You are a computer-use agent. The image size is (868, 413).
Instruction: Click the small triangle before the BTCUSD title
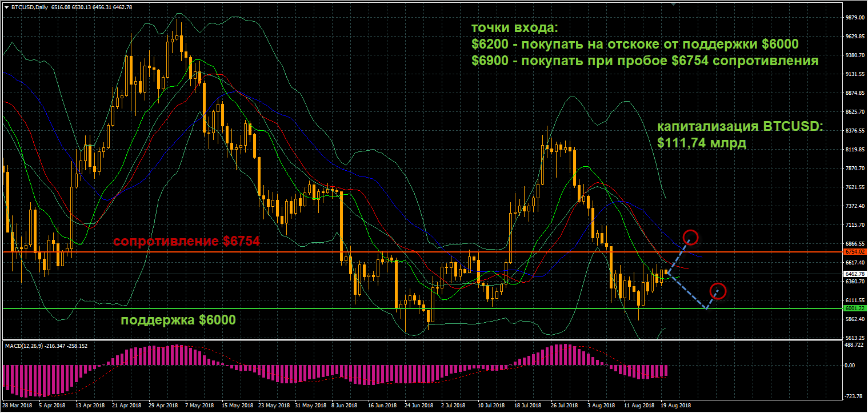point(6,7)
